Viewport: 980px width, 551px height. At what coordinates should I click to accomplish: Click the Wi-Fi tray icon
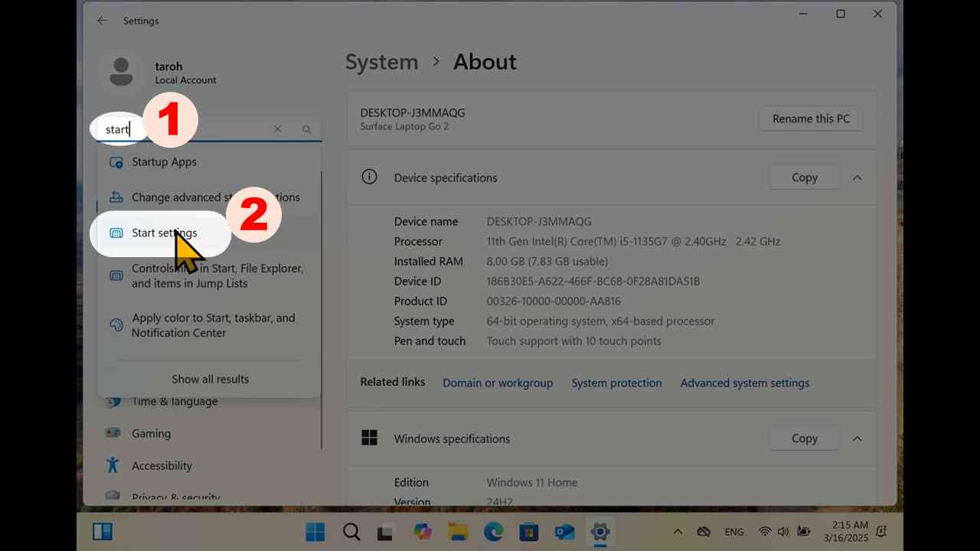(764, 531)
